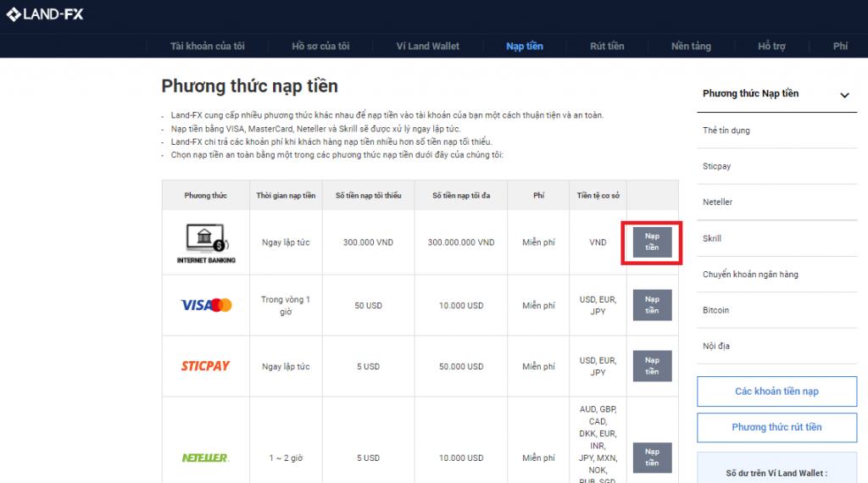
Task: Click the LAND-FX logo
Action: click(45, 14)
